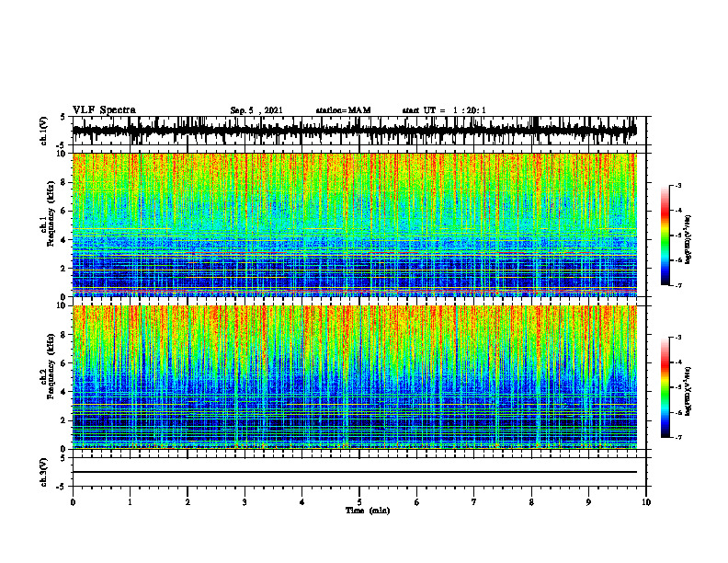Click the "6" kHz tick on ch.2 frequency axis

point(65,362)
